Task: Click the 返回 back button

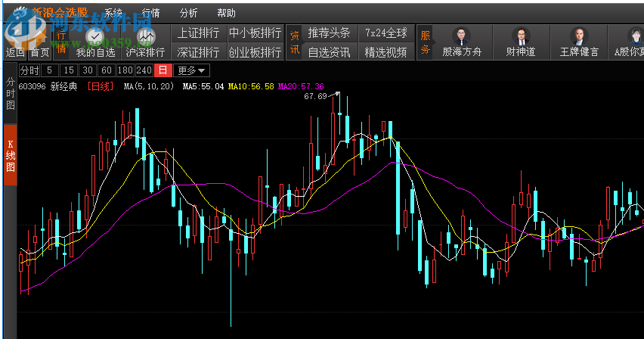Action: (x=15, y=52)
